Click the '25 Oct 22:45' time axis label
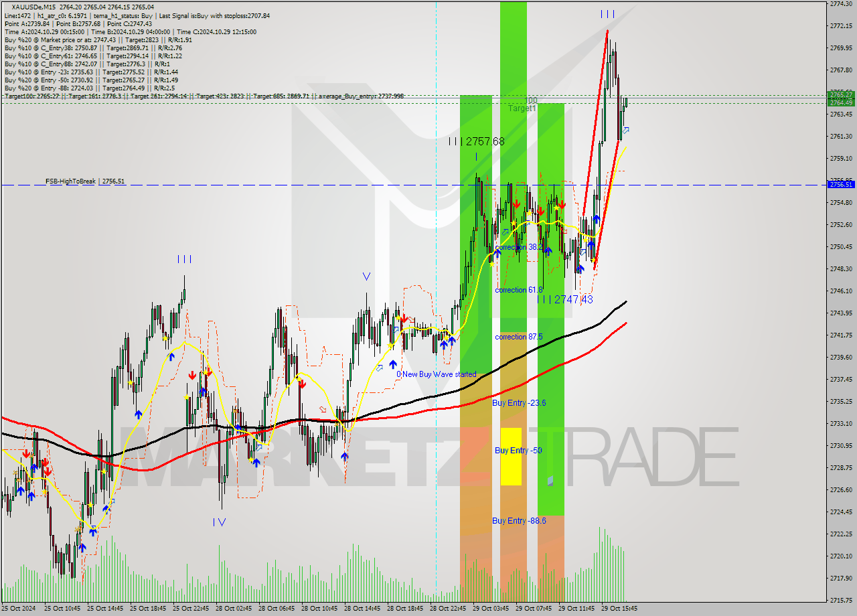 191,609
